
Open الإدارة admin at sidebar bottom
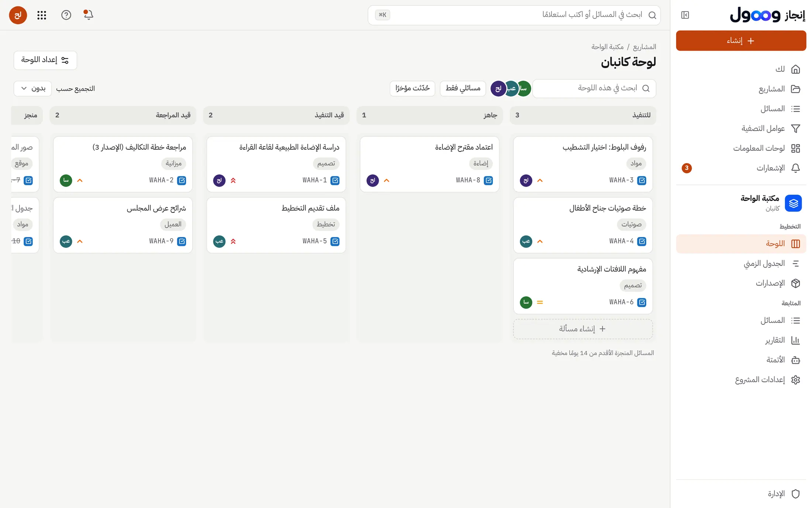click(x=741, y=494)
